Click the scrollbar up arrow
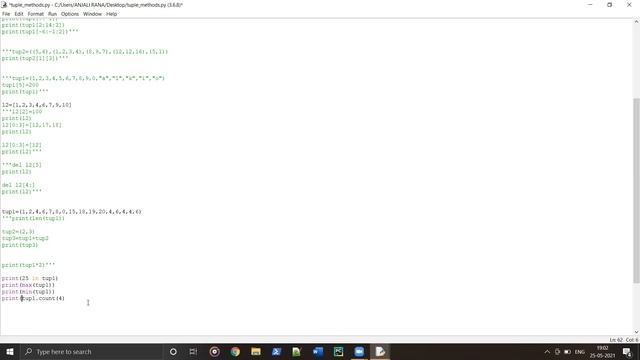This screenshot has height=360, width=640. [636, 22]
